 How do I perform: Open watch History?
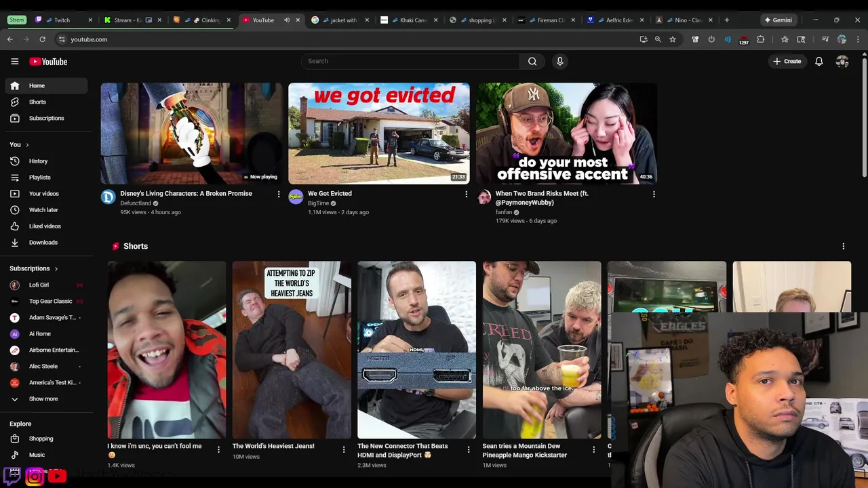tap(46, 161)
